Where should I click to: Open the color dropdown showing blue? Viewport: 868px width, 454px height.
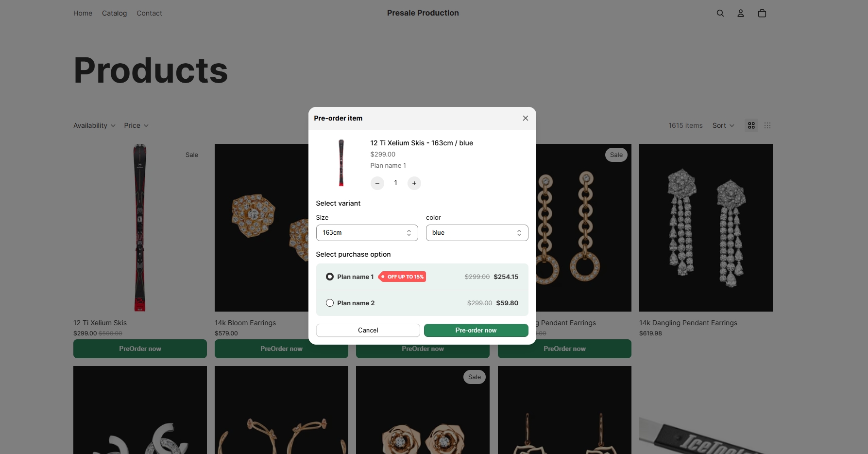tap(477, 233)
